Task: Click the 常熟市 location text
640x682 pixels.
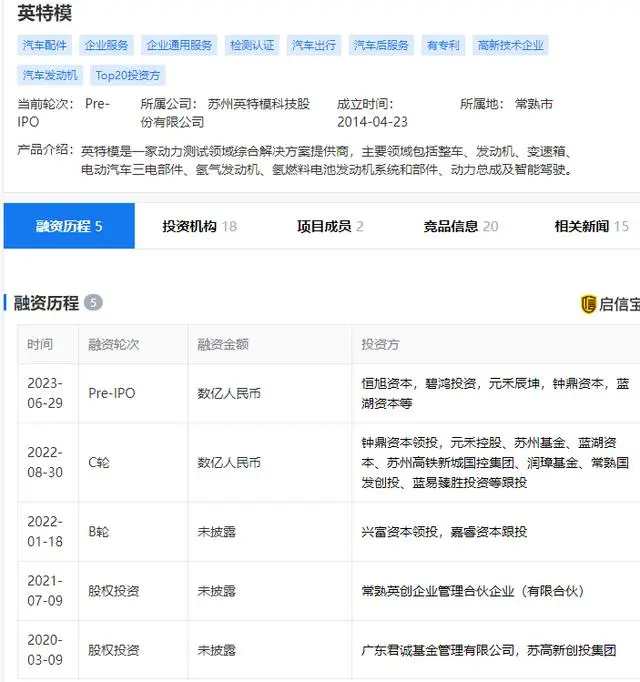Action: click(x=534, y=104)
